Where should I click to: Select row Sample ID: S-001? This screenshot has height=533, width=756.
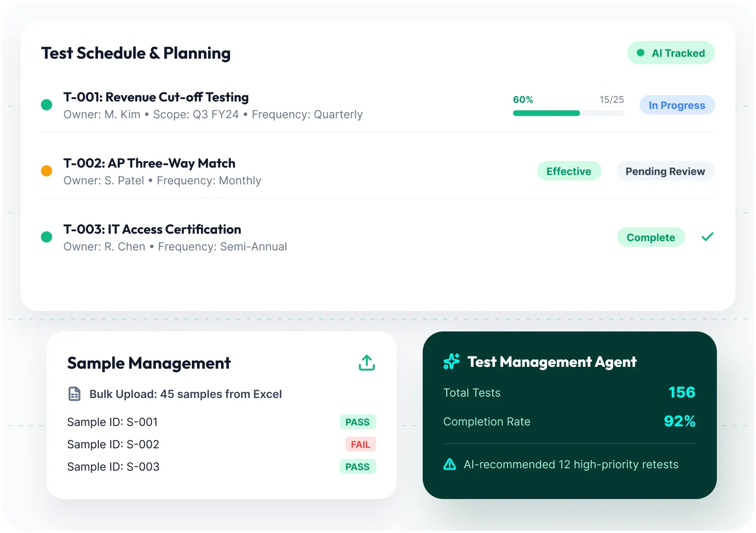click(222, 422)
